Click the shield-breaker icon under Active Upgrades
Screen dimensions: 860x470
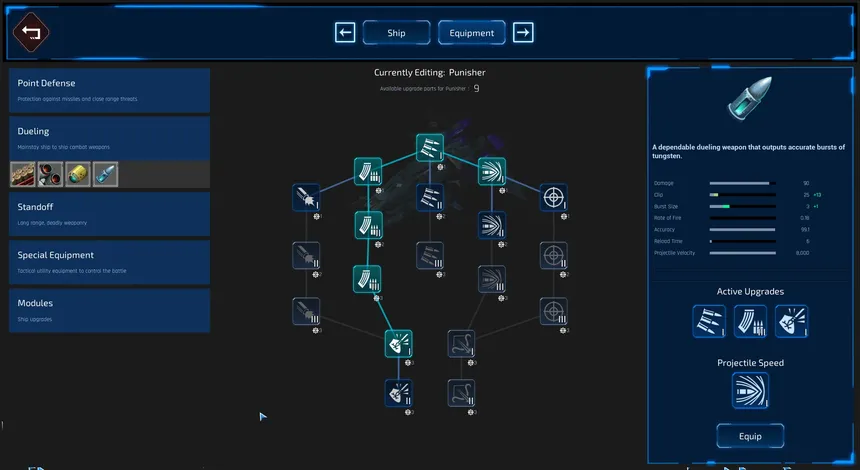[791, 321]
